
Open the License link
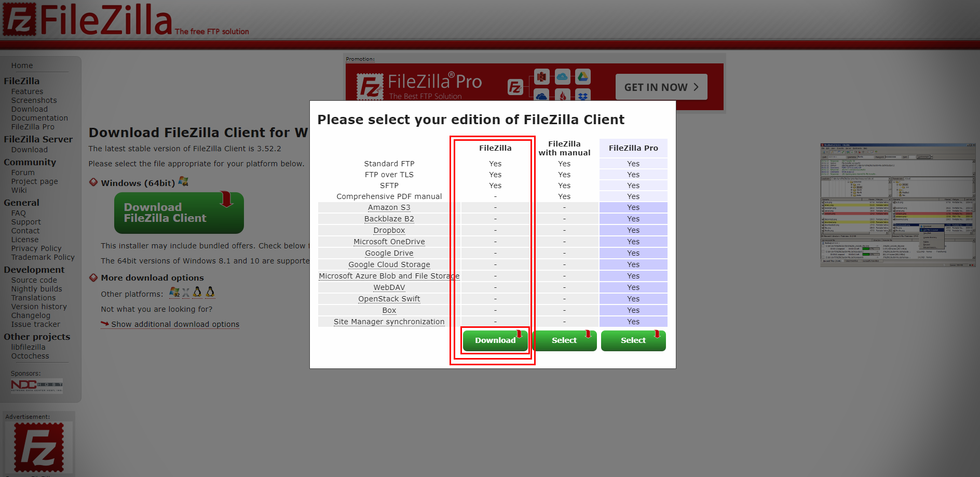pos(25,240)
